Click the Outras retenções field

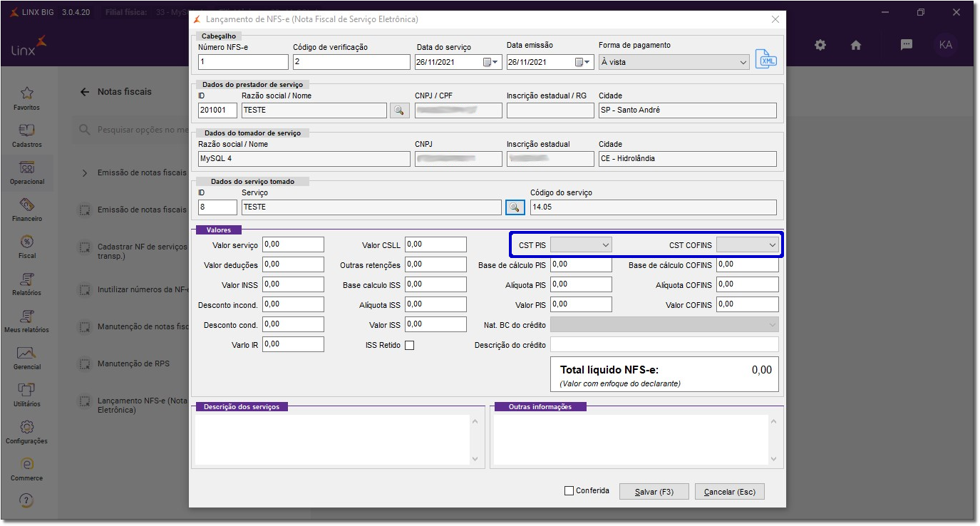tap(435, 264)
